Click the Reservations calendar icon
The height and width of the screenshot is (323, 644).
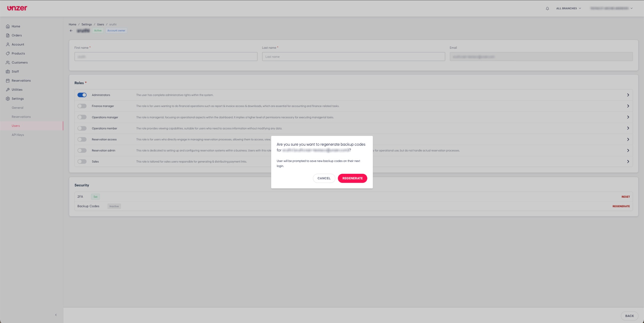[8, 81]
